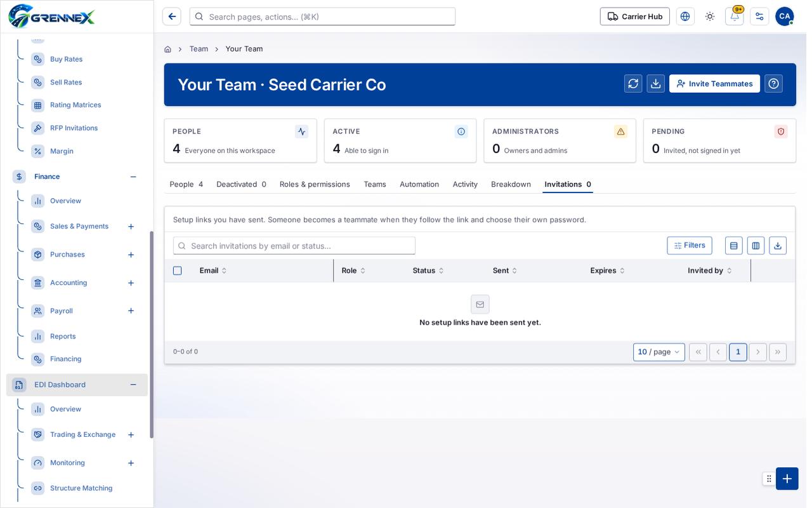Click the global Search pages field
Image resolution: width=812 pixels, height=508 pixels.
322,17
